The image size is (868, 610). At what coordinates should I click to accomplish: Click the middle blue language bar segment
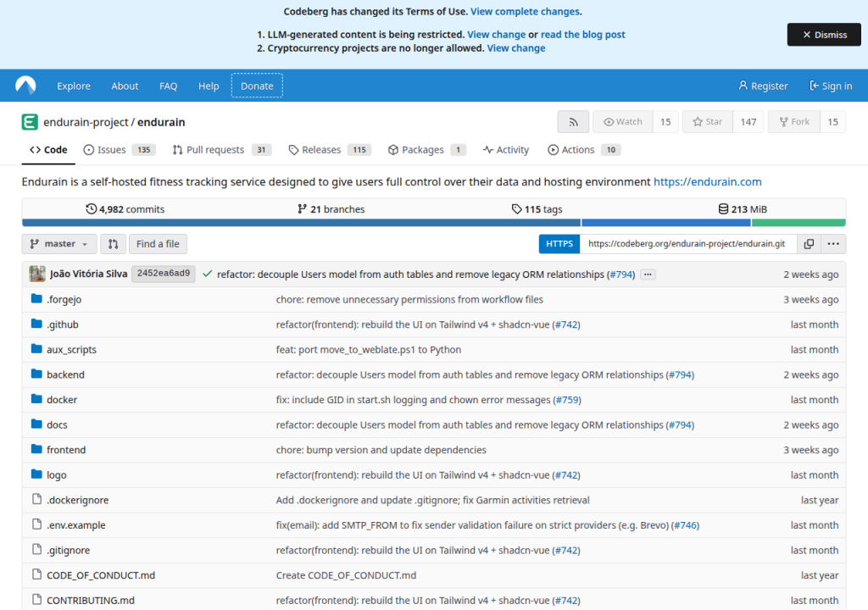pyautogui.click(x=666, y=223)
